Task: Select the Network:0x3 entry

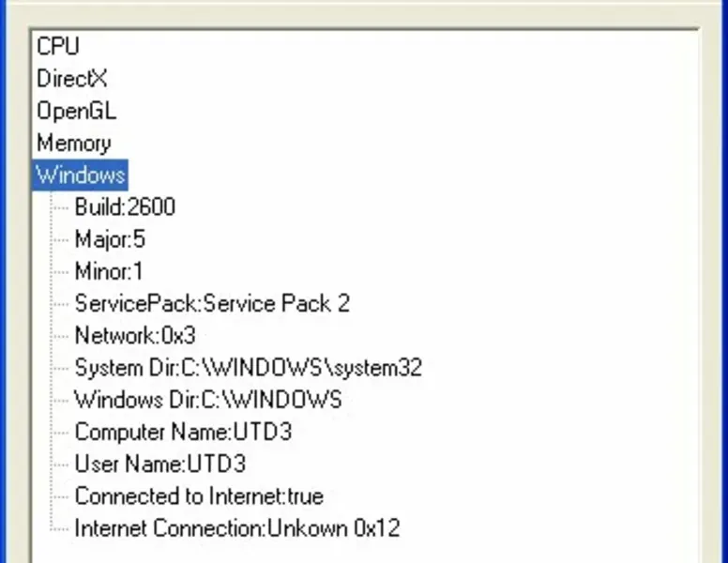Action: 134,336
